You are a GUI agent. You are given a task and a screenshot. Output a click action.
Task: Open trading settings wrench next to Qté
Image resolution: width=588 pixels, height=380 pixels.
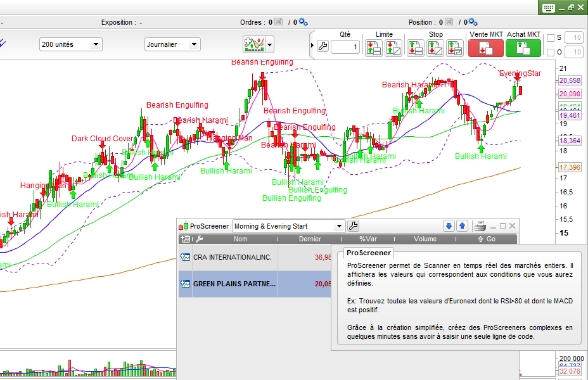coord(323,46)
